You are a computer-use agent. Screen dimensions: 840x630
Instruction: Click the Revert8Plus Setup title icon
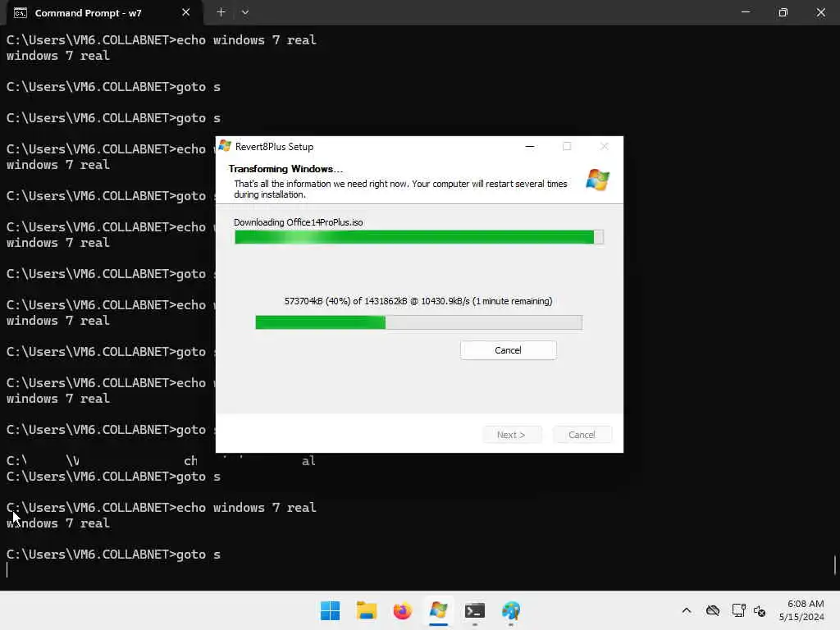[x=225, y=146]
